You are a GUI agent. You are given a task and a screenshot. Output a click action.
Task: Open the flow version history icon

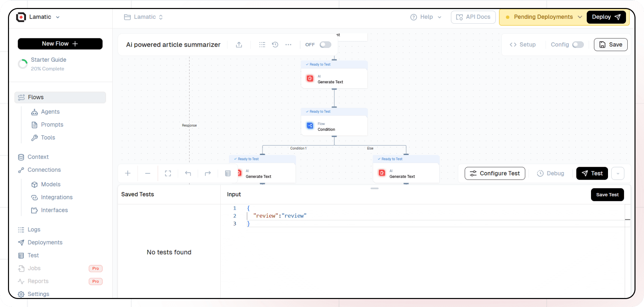click(x=275, y=44)
